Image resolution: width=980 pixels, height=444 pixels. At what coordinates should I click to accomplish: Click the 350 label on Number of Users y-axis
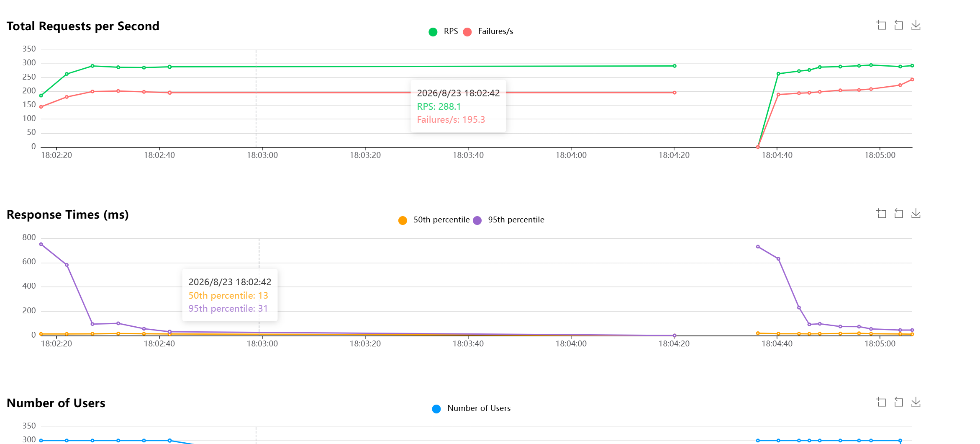click(29, 426)
